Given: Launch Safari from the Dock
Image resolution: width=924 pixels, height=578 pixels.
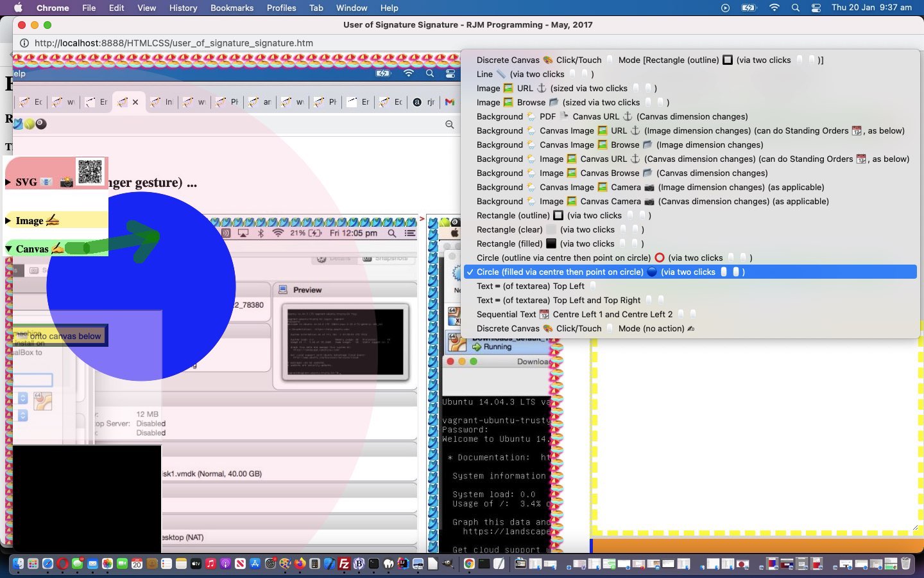Looking at the screenshot, I should pyautogui.click(x=47, y=564).
